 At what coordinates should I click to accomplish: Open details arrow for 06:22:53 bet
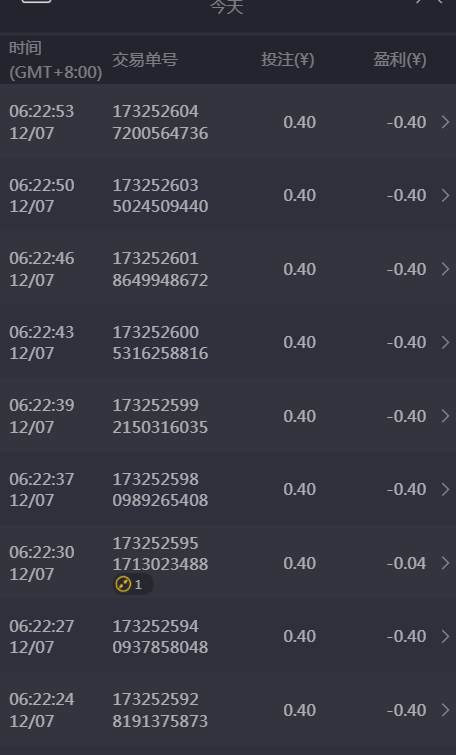445,122
